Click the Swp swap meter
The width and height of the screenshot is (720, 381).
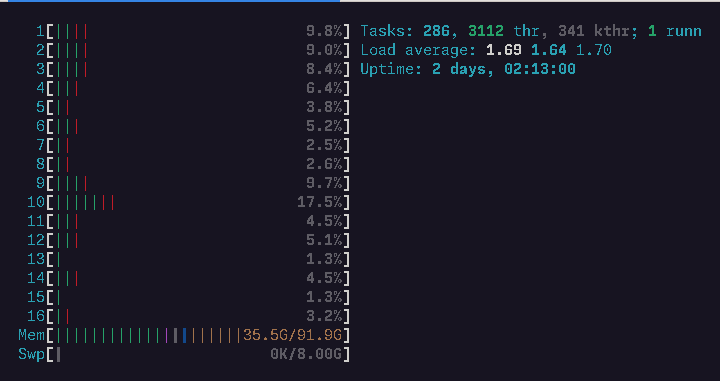tap(184, 354)
